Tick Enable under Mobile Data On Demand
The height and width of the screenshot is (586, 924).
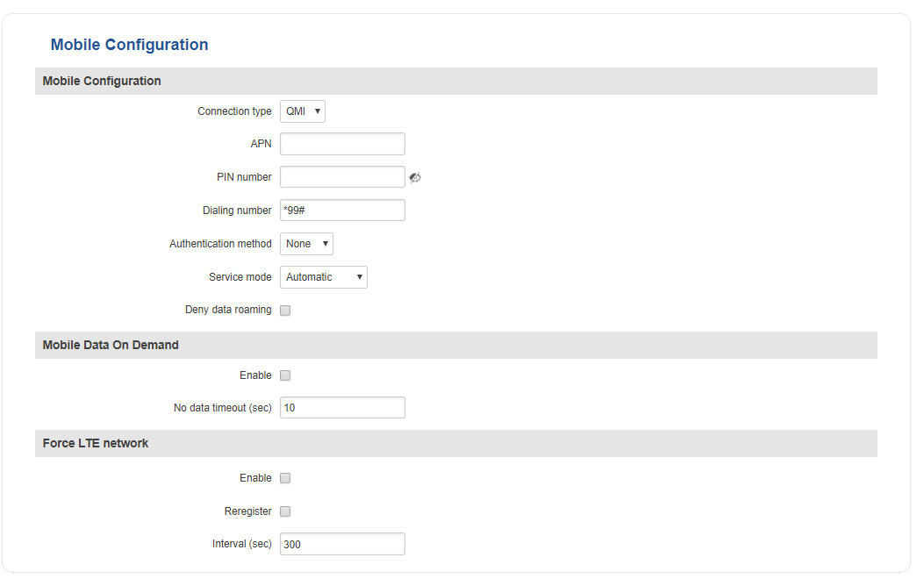pos(285,375)
